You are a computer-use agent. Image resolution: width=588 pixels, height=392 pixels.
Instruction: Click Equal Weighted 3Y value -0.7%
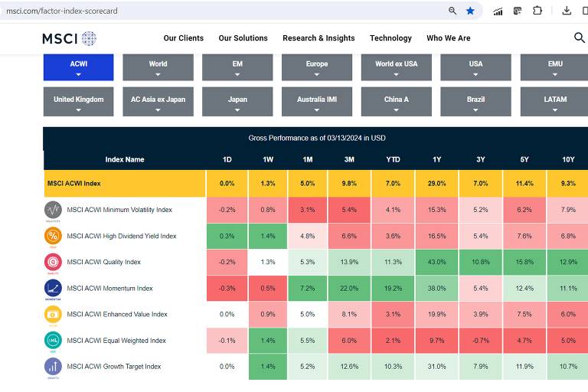point(480,340)
